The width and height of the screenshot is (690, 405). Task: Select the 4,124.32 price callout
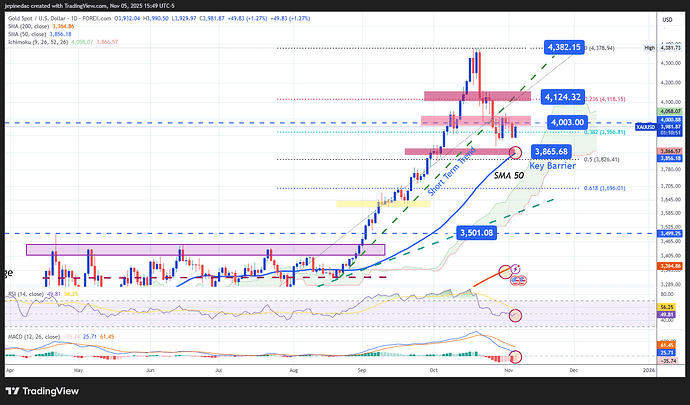pyautogui.click(x=563, y=96)
